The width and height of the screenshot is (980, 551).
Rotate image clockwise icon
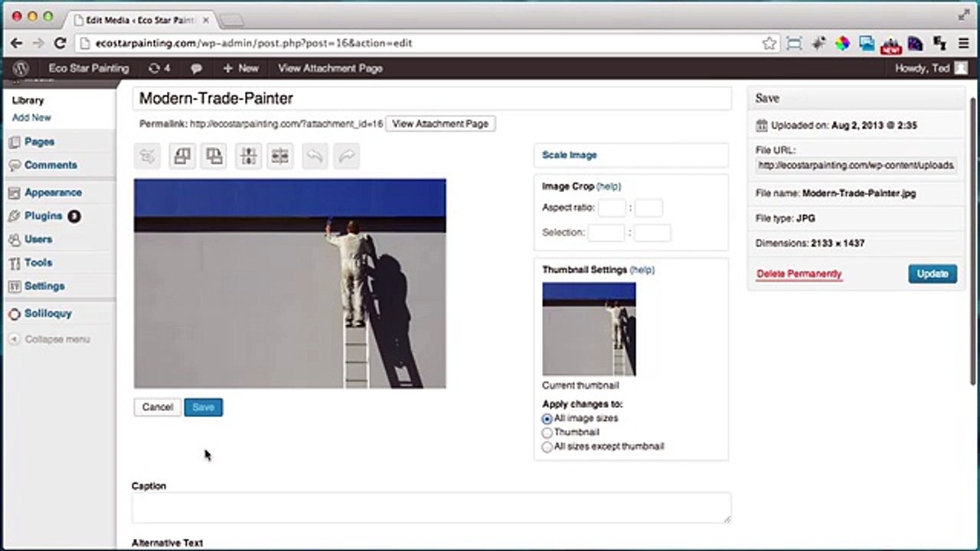pyautogui.click(x=214, y=156)
